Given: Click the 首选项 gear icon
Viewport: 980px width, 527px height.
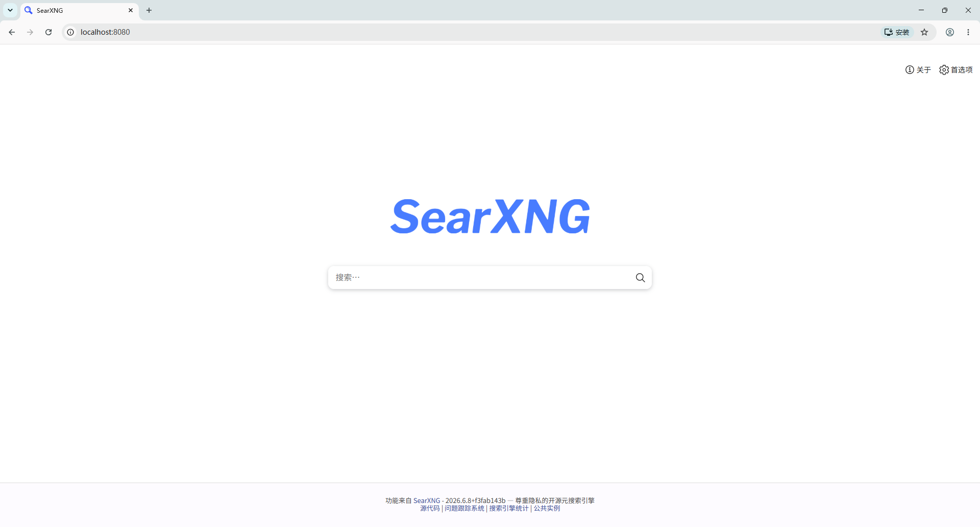Looking at the screenshot, I should coord(944,69).
